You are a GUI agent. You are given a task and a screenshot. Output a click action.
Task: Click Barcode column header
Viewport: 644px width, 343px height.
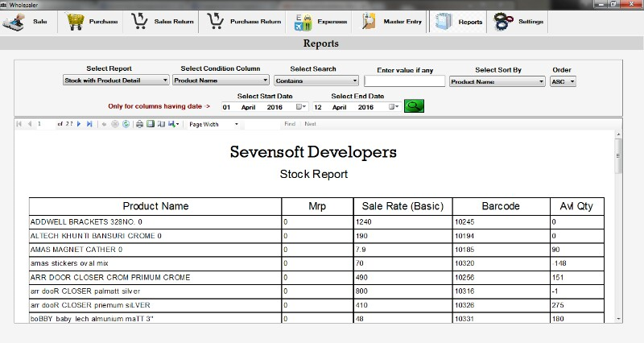coord(501,206)
